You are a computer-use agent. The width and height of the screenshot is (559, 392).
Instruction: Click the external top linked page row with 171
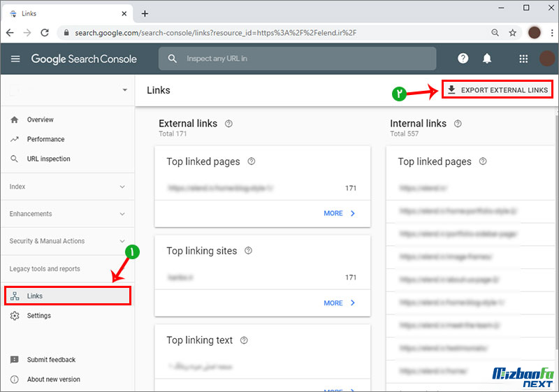point(263,188)
